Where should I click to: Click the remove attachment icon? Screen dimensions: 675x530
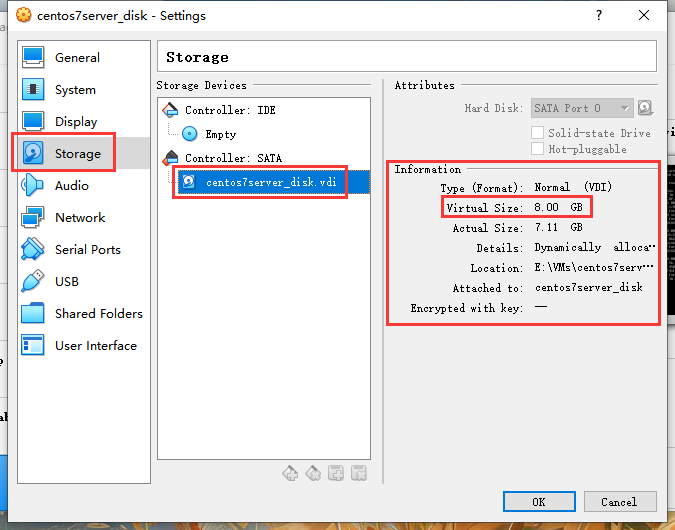[x=359, y=473]
